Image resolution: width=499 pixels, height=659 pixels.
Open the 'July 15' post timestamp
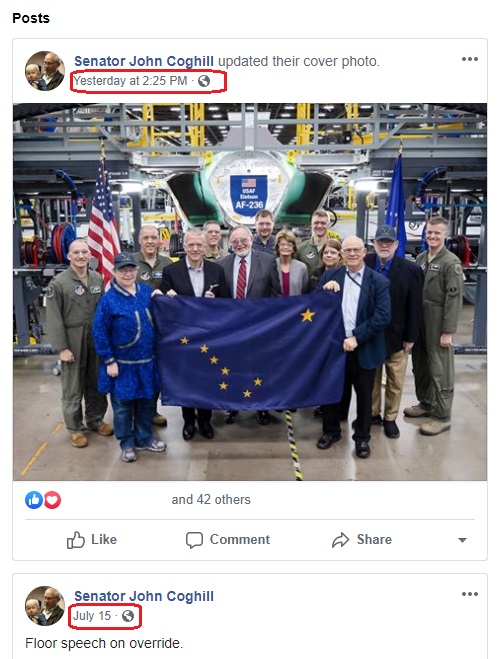pyautogui.click(x=92, y=616)
